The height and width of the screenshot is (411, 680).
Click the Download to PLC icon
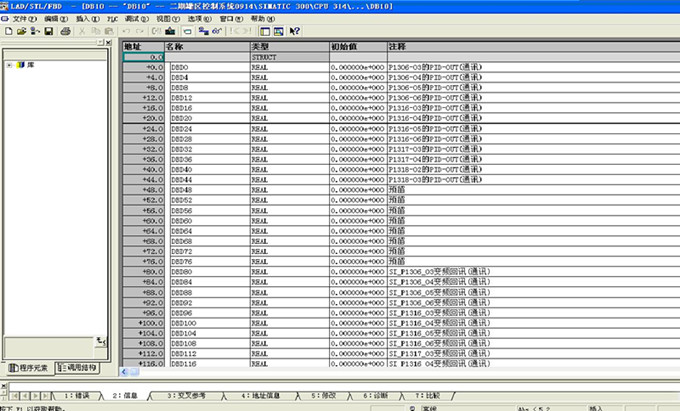tap(170, 31)
